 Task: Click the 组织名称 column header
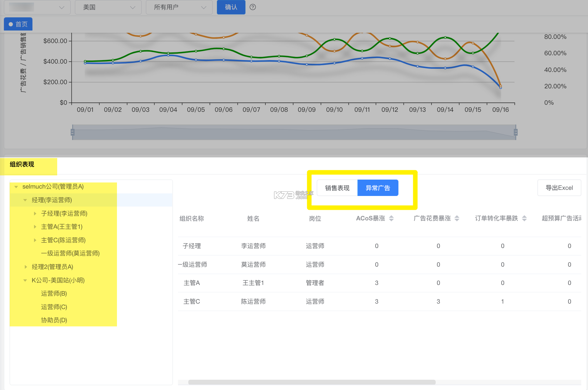click(x=192, y=218)
